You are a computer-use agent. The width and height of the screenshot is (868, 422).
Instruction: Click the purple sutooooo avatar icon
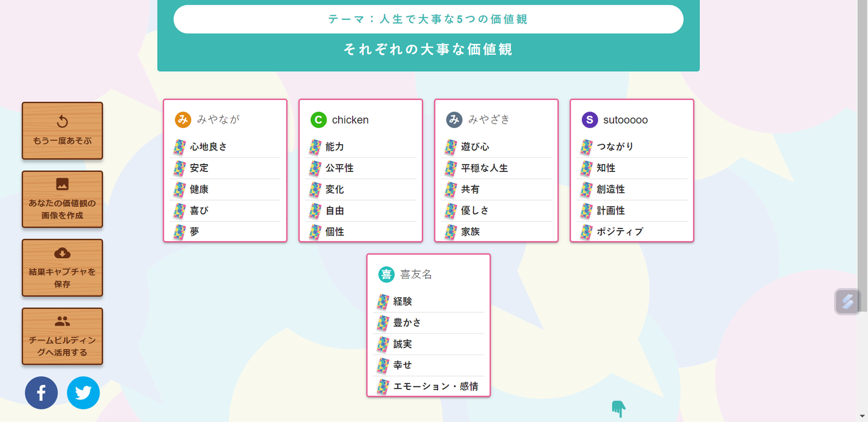590,119
